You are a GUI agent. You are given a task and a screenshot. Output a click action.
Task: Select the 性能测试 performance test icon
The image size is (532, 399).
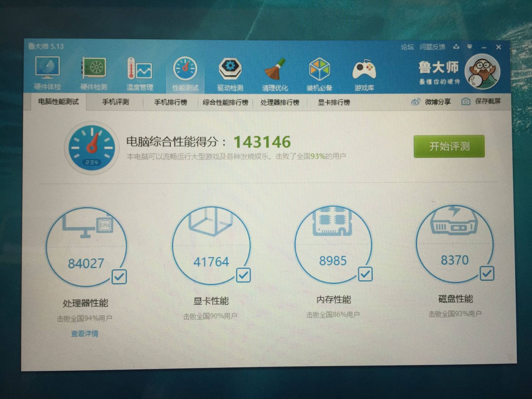click(185, 74)
